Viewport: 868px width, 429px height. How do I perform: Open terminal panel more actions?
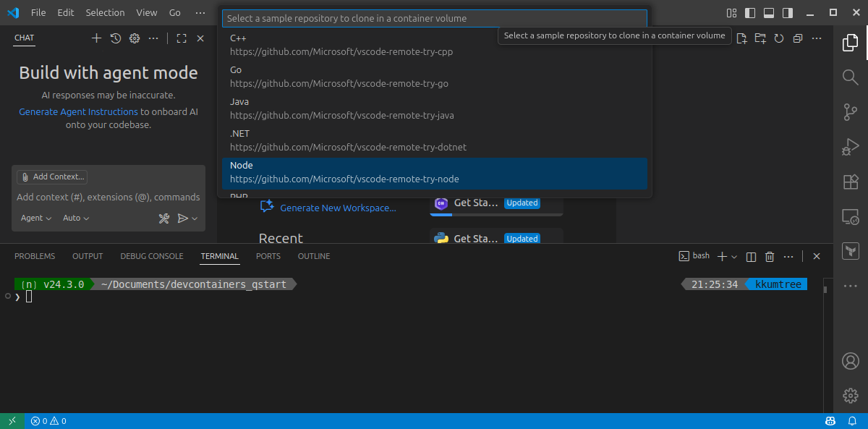(x=789, y=256)
